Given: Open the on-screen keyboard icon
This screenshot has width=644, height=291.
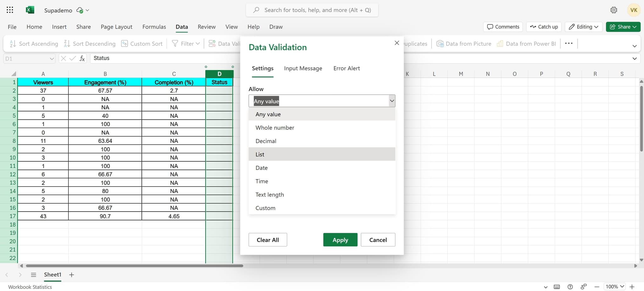Looking at the screenshot, I should tap(557, 287).
